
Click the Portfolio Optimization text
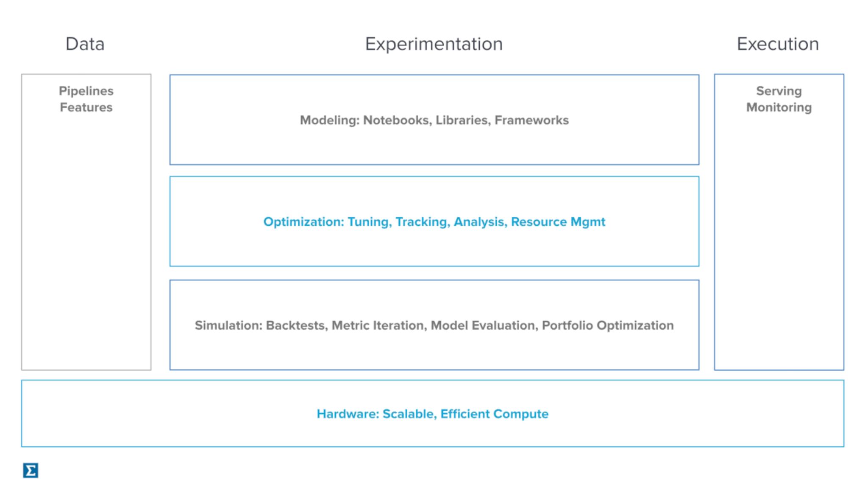tap(607, 325)
